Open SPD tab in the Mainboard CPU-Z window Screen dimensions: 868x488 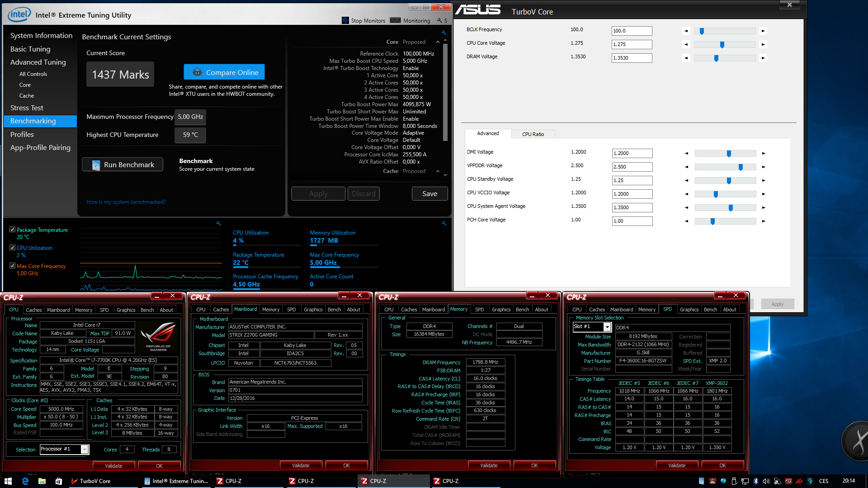pyautogui.click(x=292, y=310)
